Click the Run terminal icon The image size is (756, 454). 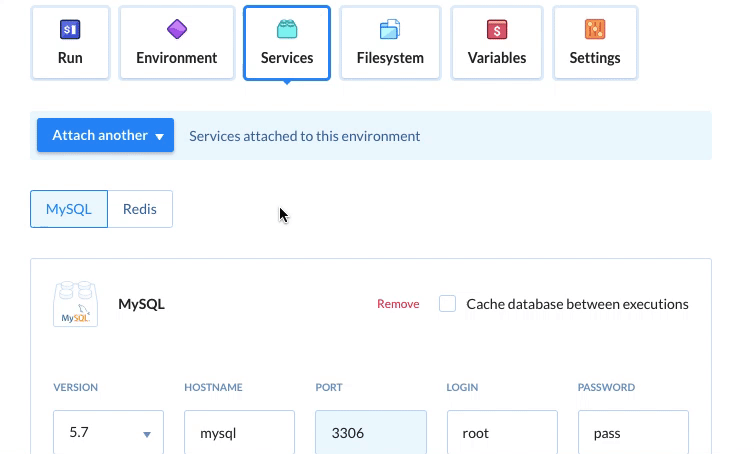pyautogui.click(x=70, y=29)
